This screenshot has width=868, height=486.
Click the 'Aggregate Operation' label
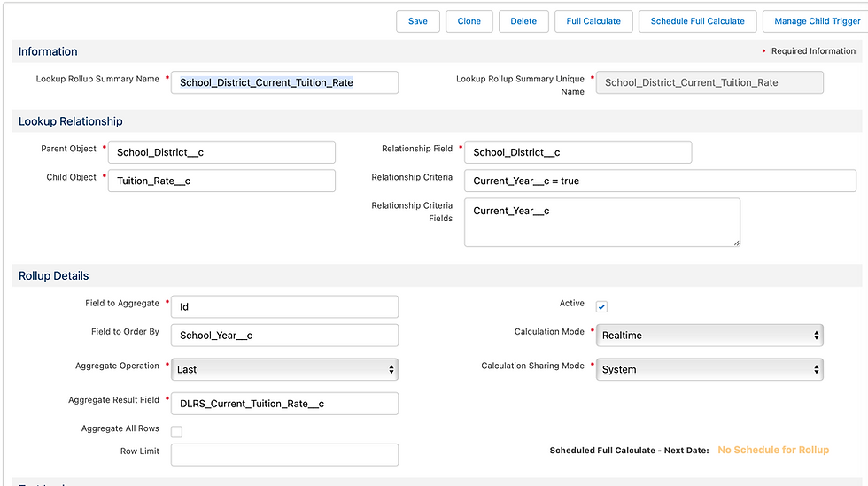[x=117, y=366]
